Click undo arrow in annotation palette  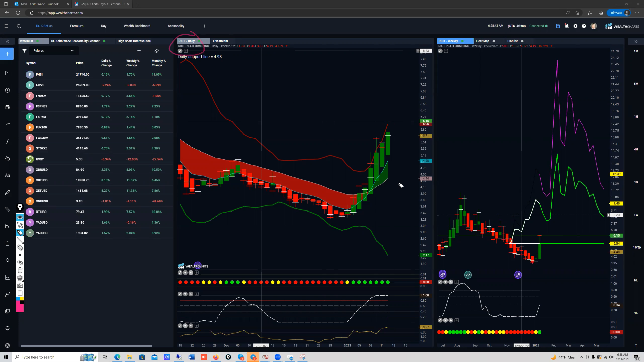point(20,263)
